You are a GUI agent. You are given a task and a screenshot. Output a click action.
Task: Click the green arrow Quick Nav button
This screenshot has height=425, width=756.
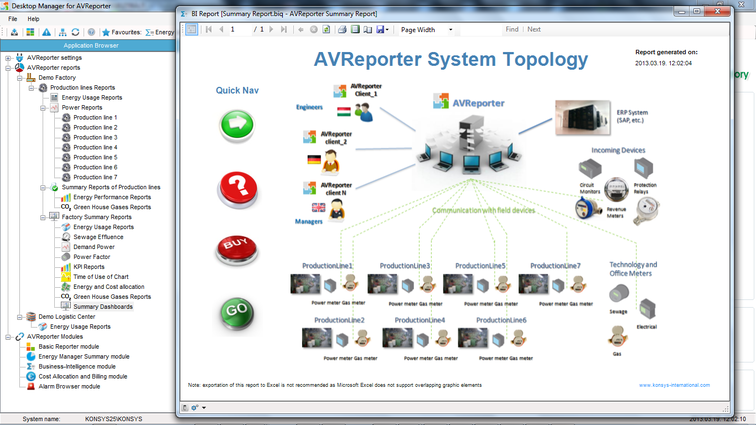tap(237, 125)
